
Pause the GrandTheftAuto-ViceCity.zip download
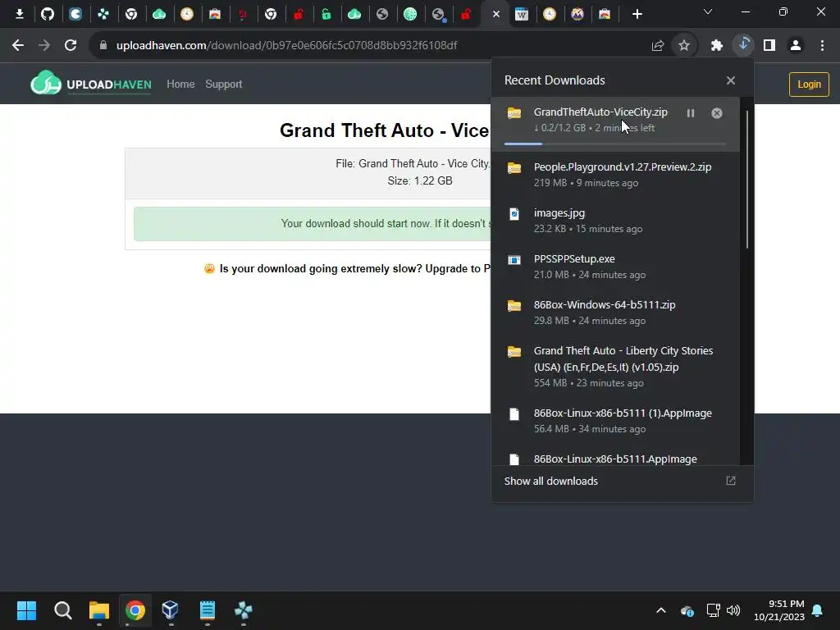691,113
